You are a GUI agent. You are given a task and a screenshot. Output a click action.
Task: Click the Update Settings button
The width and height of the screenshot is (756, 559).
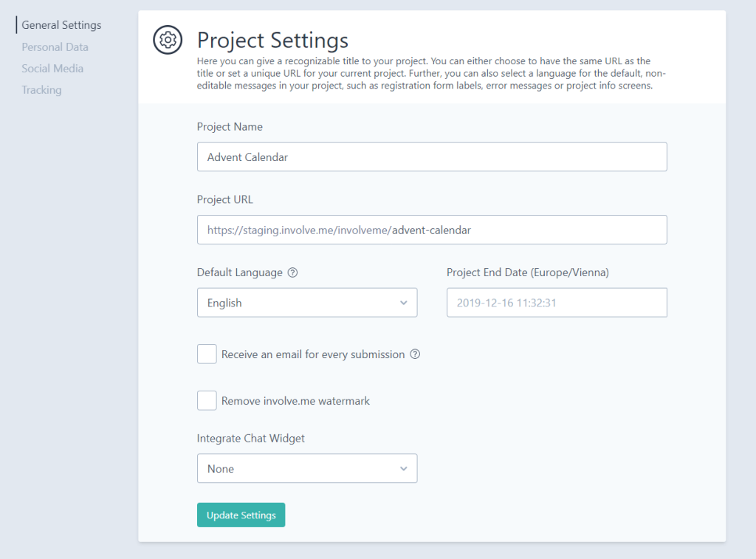click(x=241, y=515)
